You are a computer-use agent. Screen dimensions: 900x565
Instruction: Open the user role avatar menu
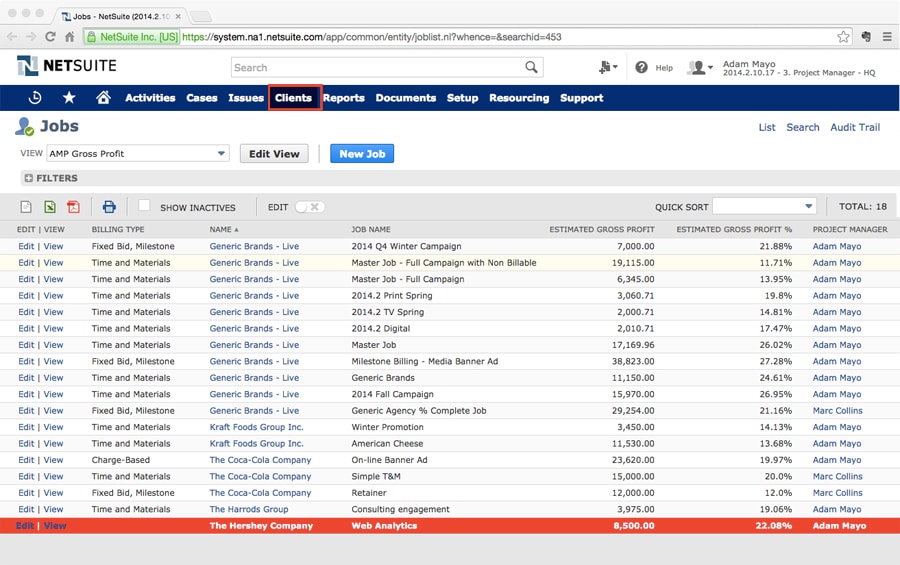tap(700, 67)
